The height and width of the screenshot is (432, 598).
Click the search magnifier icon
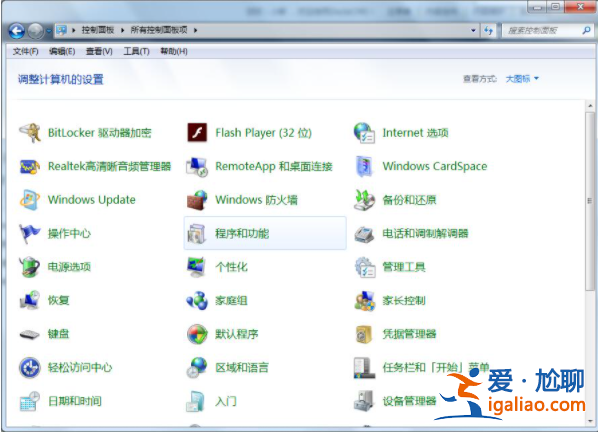click(x=586, y=30)
